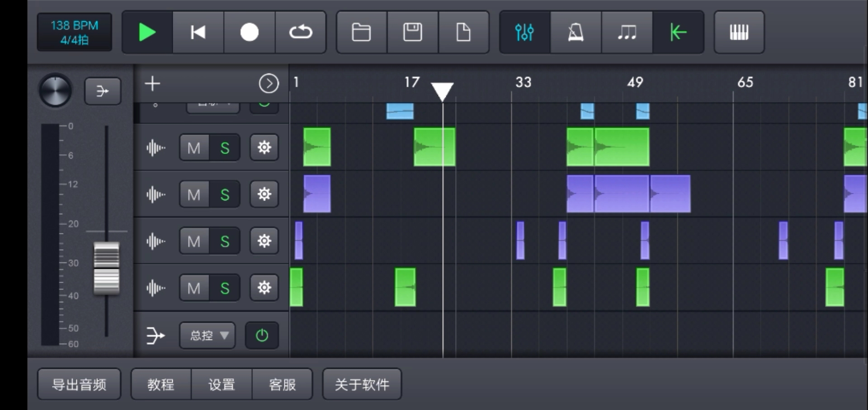868x410 pixels.
Task: Open settings for the narrow purple clips track
Action: click(x=264, y=241)
